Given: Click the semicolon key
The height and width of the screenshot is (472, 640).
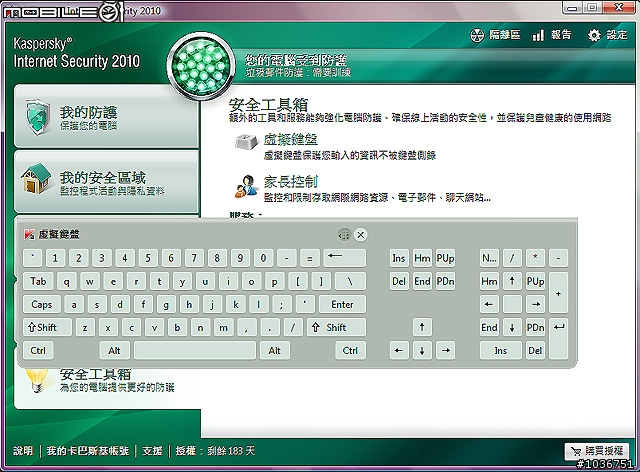Looking at the screenshot, I should click(x=281, y=304).
